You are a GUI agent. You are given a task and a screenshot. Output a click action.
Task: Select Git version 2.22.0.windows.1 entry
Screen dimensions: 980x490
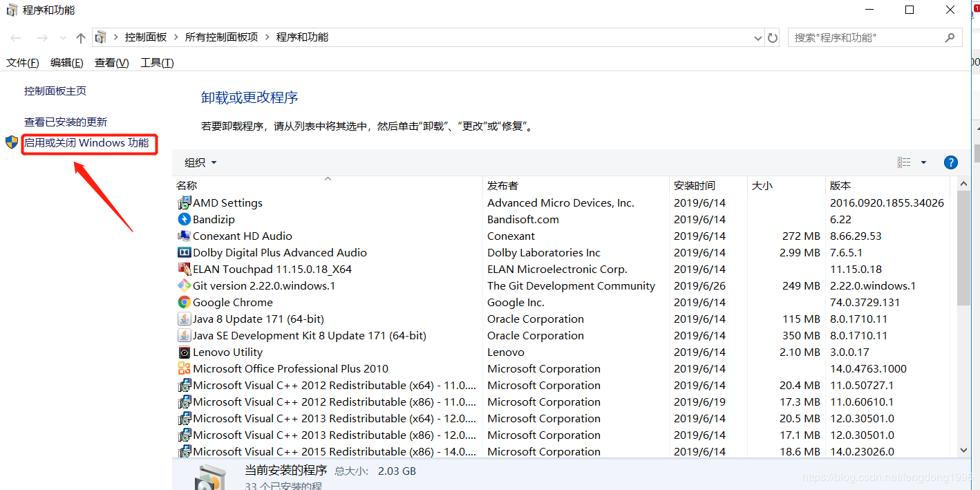(264, 286)
